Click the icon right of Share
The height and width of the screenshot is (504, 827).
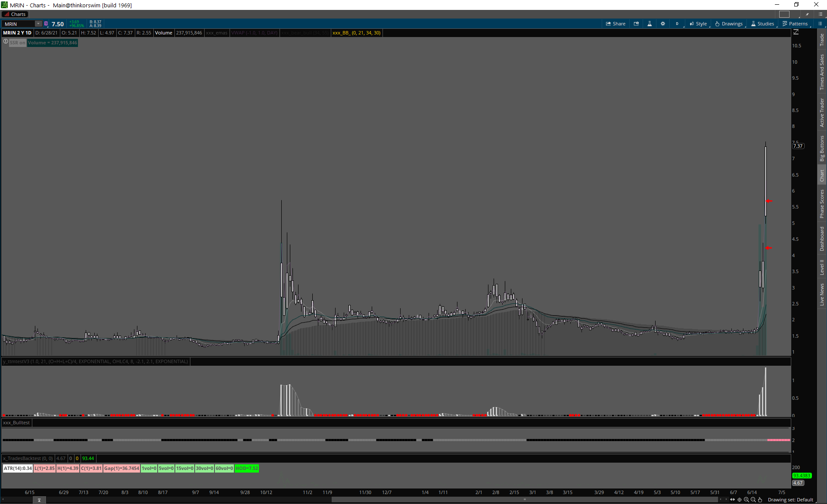[636, 24]
